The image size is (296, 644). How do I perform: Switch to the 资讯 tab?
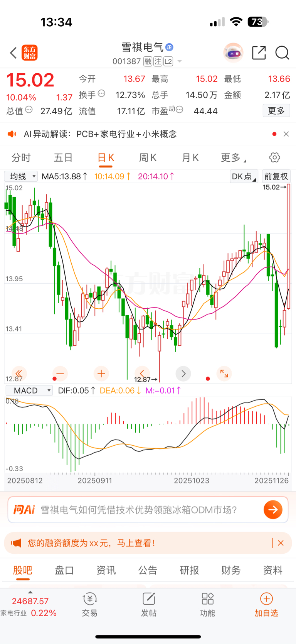coord(106,570)
